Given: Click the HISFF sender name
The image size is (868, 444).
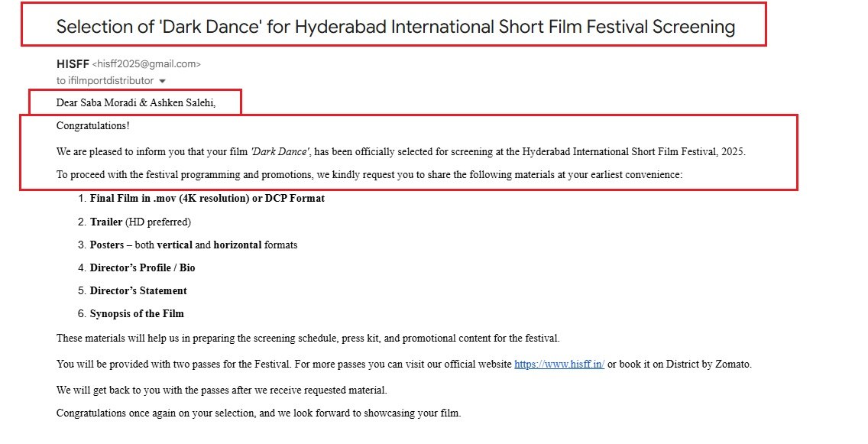Looking at the screenshot, I should (73, 64).
